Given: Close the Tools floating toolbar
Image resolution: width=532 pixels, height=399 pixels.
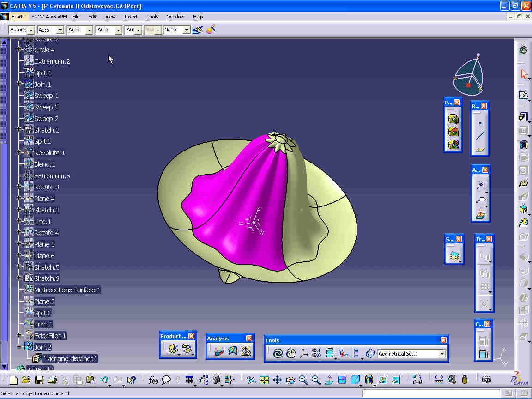Looking at the screenshot, I should pos(443,340).
